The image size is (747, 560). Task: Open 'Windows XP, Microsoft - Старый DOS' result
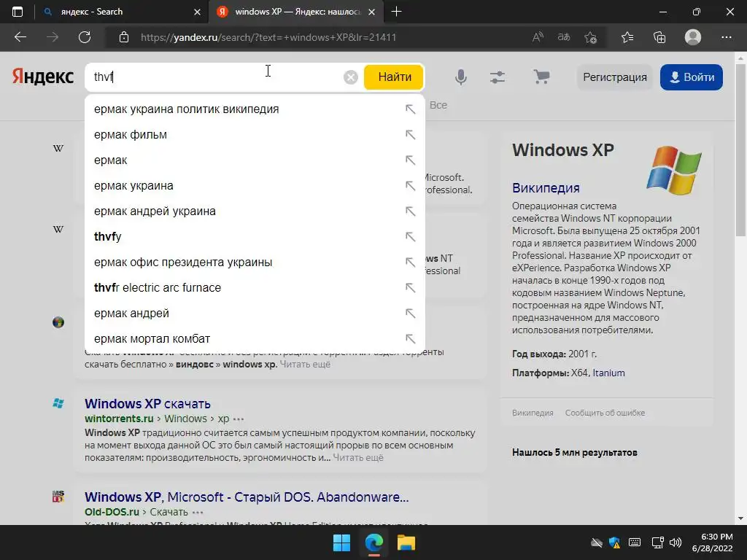coord(247,497)
